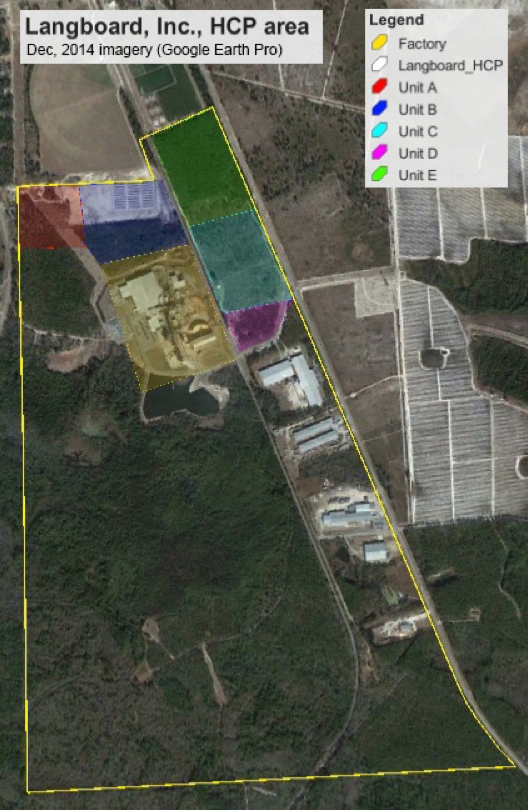Select the 'Unit A' legend label

[x=417, y=88]
